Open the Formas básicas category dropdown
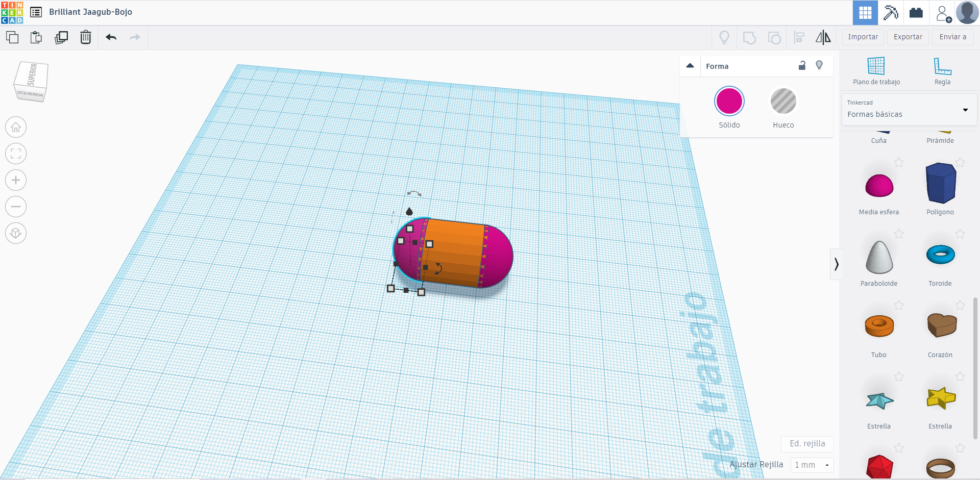Viewport: 980px width, 480px height. point(909,109)
